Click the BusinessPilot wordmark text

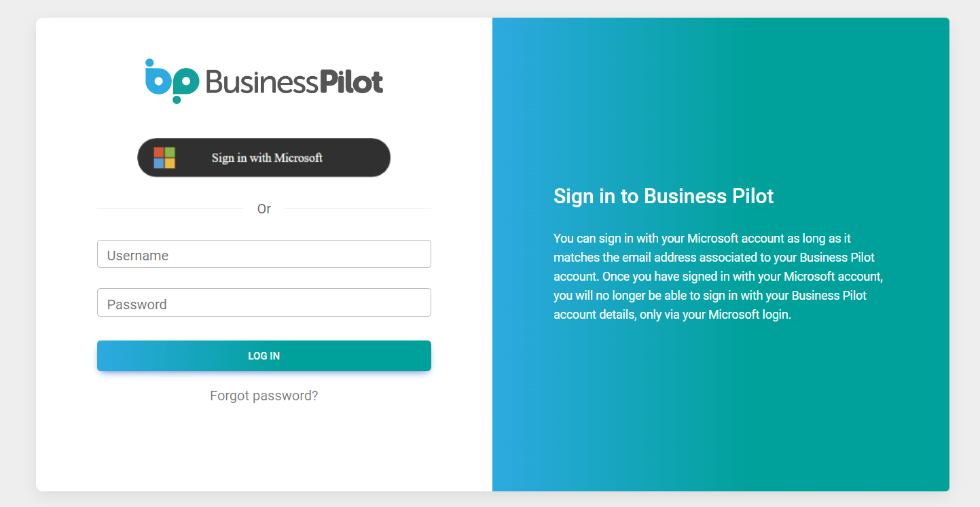(294, 82)
